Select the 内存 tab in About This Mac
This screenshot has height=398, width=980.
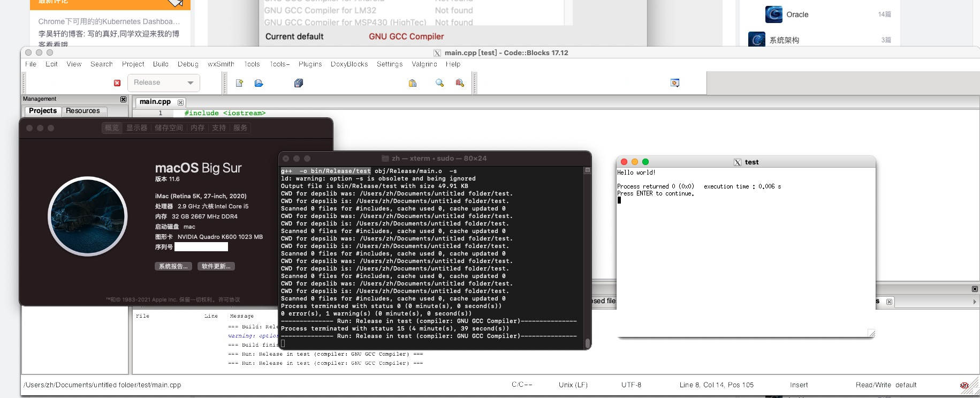[197, 128]
